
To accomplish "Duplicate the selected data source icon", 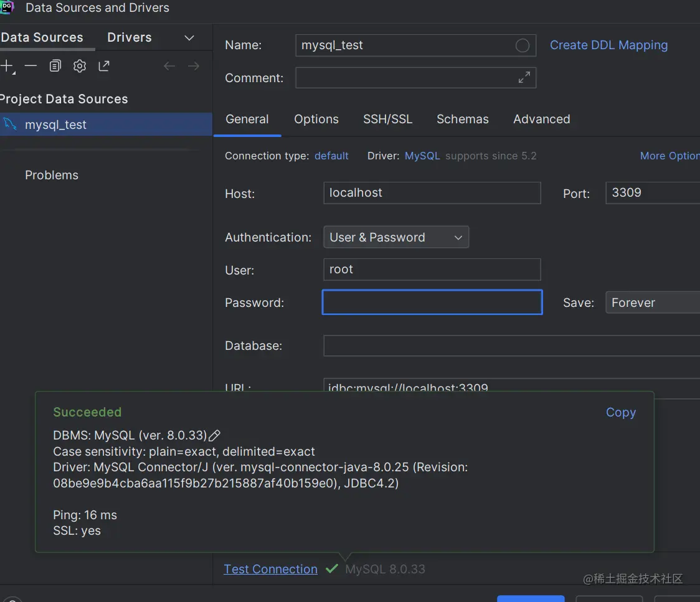I will [55, 66].
